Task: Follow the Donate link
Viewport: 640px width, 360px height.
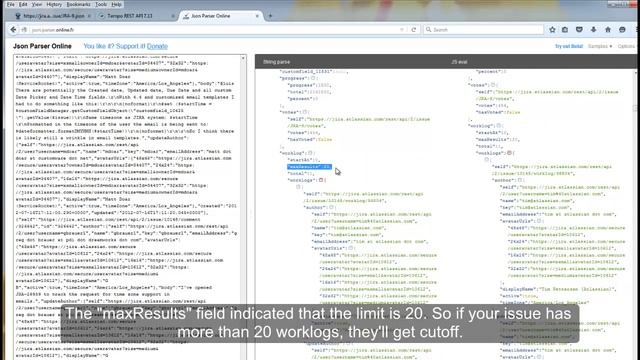Action: coord(157,46)
